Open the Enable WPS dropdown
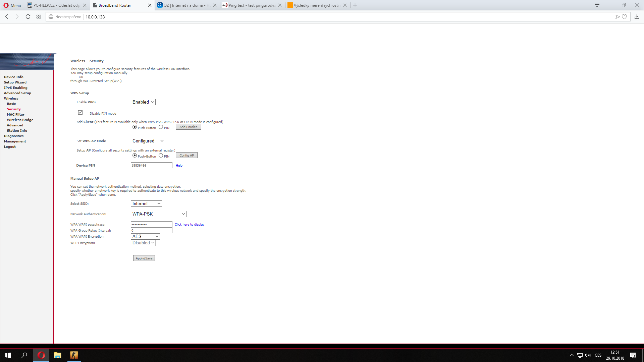 click(143, 102)
